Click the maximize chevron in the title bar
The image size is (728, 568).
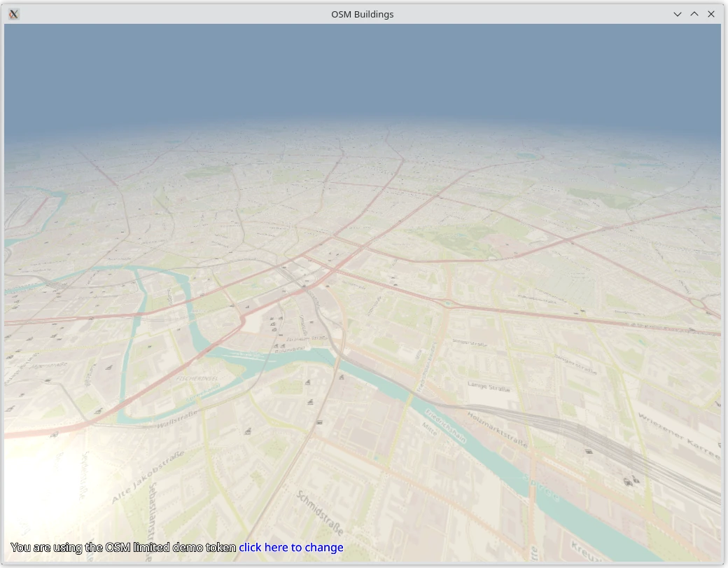click(x=694, y=14)
